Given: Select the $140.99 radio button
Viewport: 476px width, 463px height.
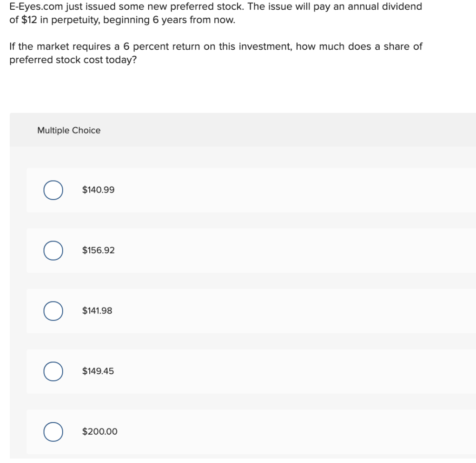Looking at the screenshot, I should pyautogui.click(x=53, y=190).
